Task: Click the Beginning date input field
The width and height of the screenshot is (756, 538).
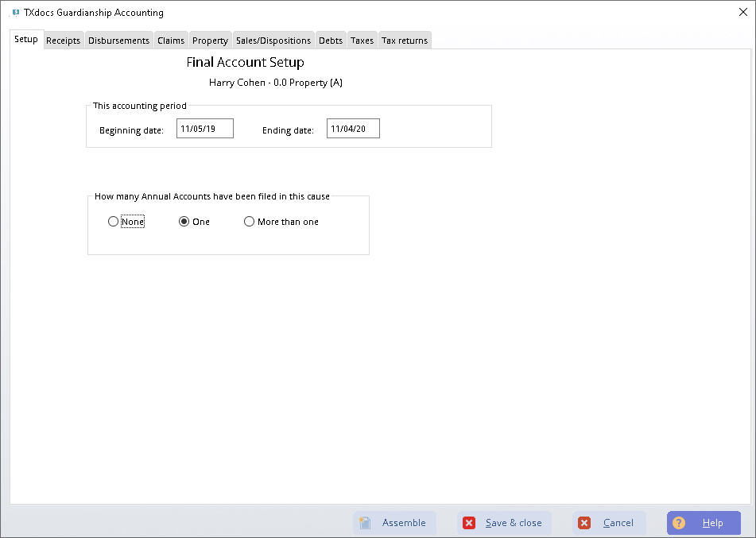Action: point(205,129)
